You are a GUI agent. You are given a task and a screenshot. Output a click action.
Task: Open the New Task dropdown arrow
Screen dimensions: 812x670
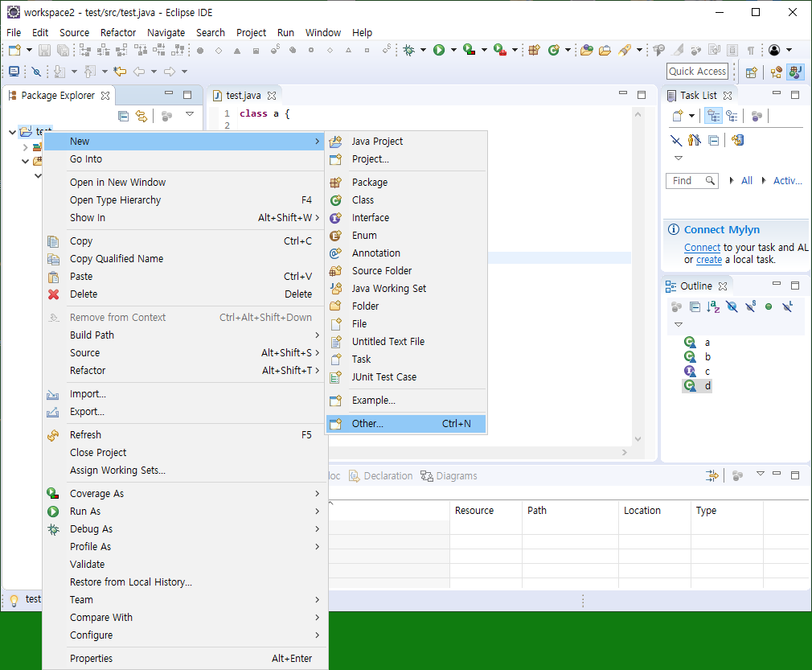tap(692, 116)
